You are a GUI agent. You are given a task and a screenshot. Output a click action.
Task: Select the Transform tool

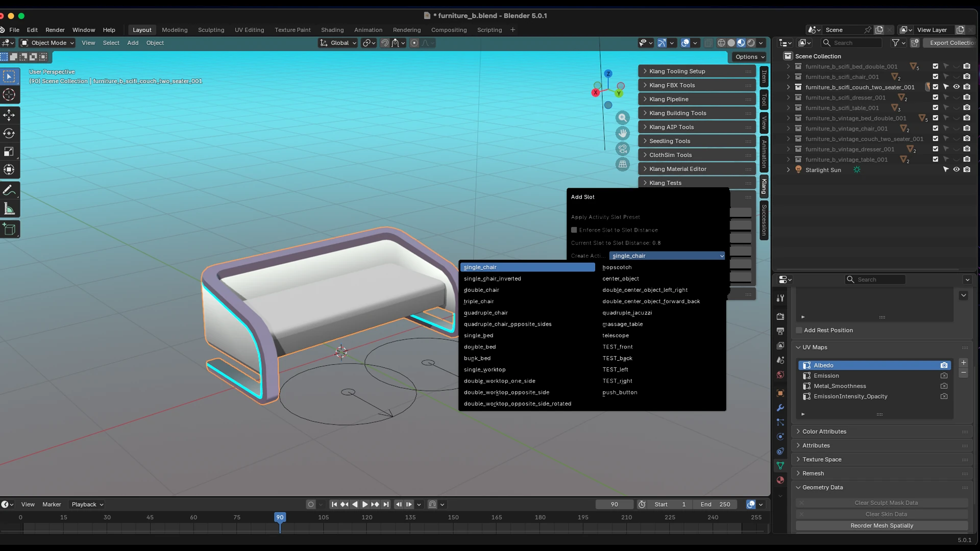click(9, 170)
